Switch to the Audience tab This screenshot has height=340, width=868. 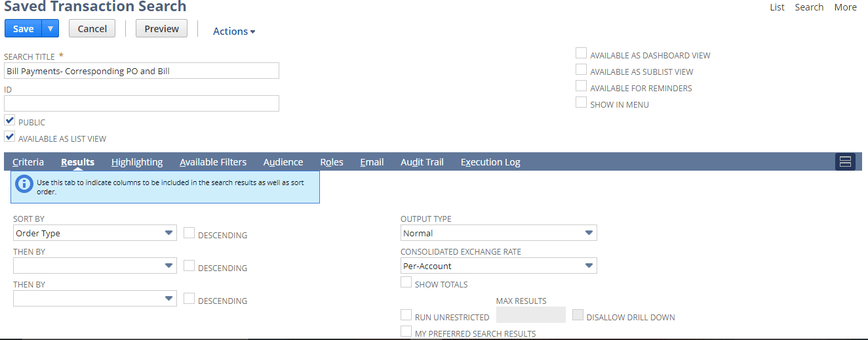pos(283,162)
